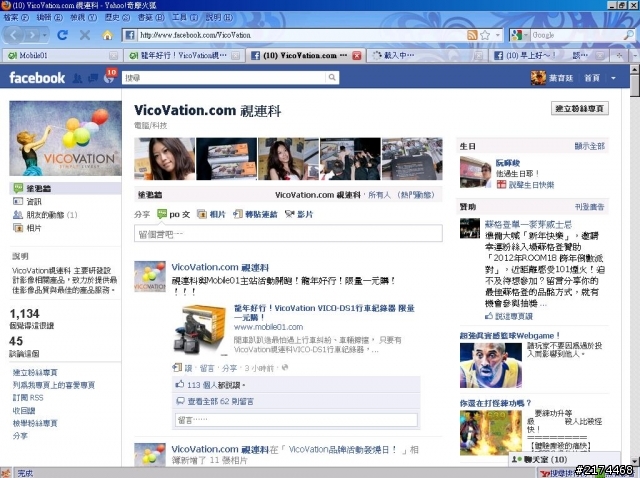Switch to the Mobile01 tab
Viewport: 640px width, 478px height.
click(61, 56)
